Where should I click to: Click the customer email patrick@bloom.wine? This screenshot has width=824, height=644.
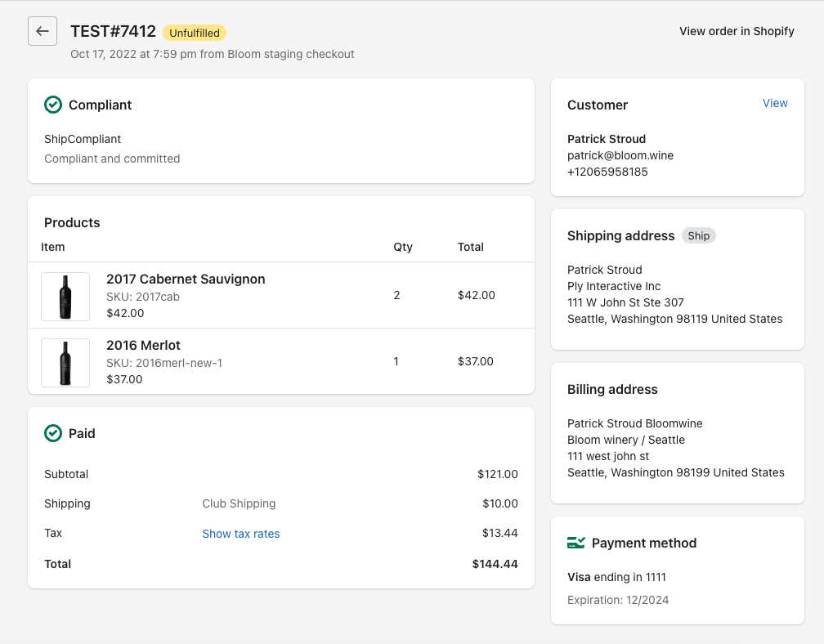[620, 155]
